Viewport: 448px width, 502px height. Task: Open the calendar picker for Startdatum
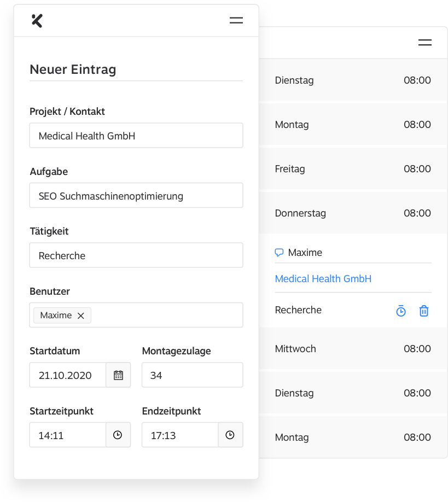pyautogui.click(x=118, y=375)
